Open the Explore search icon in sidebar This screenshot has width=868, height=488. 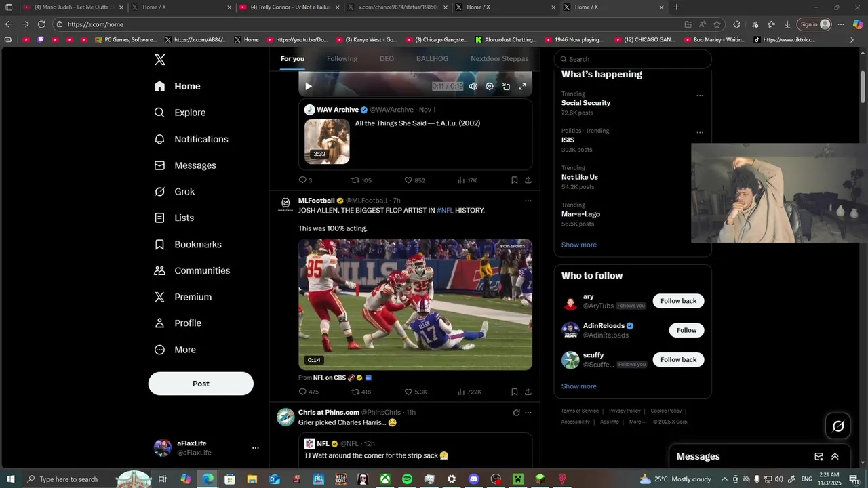[159, 113]
